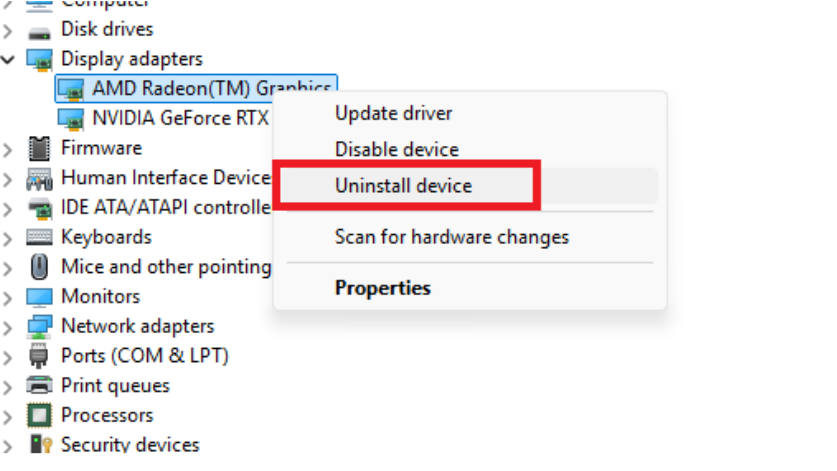Click Scan for hardware changes
The height and width of the screenshot is (471, 837).
[451, 237]
